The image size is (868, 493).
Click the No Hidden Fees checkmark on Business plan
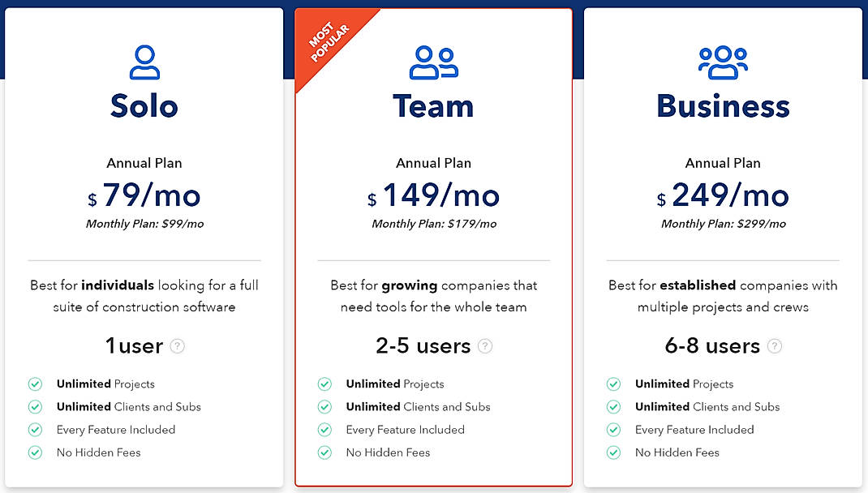point(614,452)
